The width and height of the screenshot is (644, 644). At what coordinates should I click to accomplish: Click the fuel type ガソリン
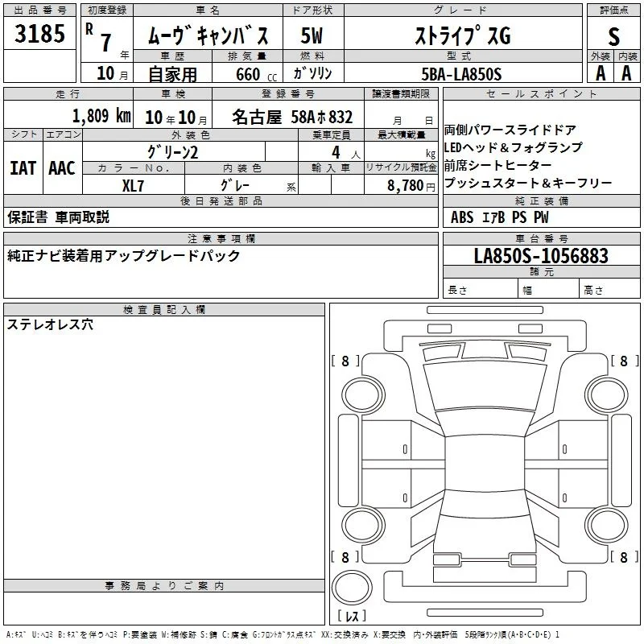coord(312,73)
